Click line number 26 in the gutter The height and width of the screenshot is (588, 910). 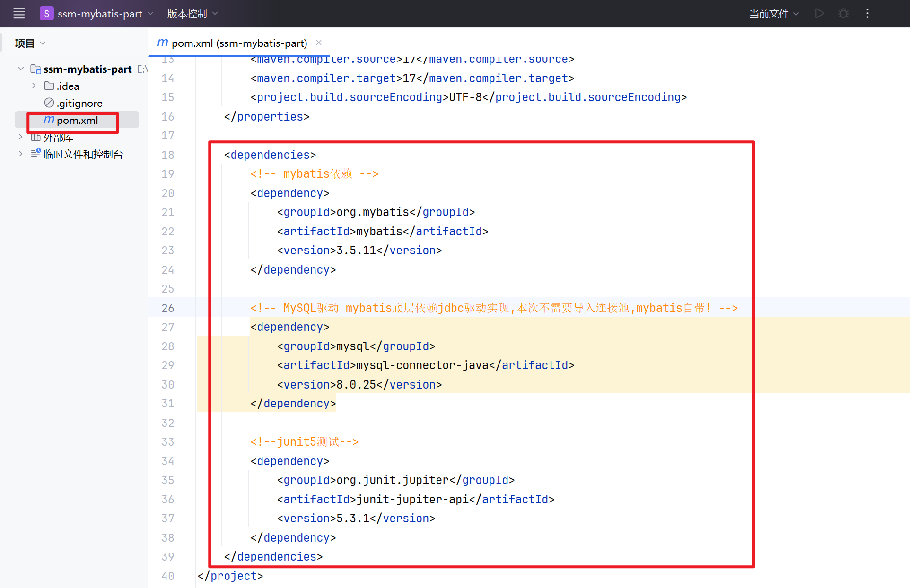point(167,308)
